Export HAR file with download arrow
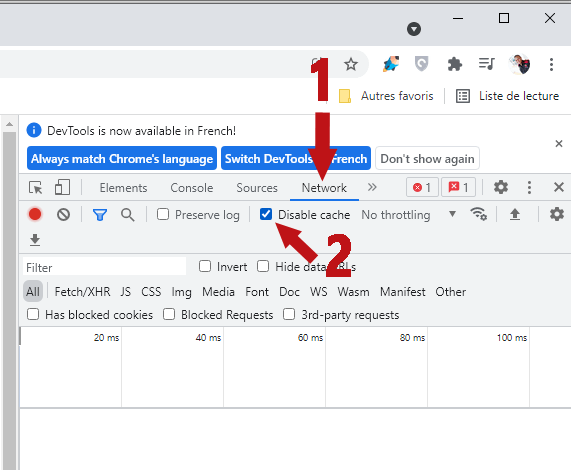Image resolution: width=571 pixels, height=470 pixels. [x=35, y=240]
